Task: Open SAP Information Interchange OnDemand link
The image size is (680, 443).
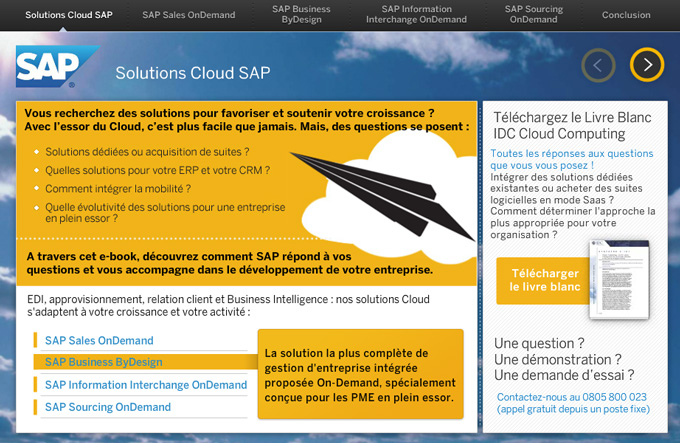Action: (x=146, y=385)
